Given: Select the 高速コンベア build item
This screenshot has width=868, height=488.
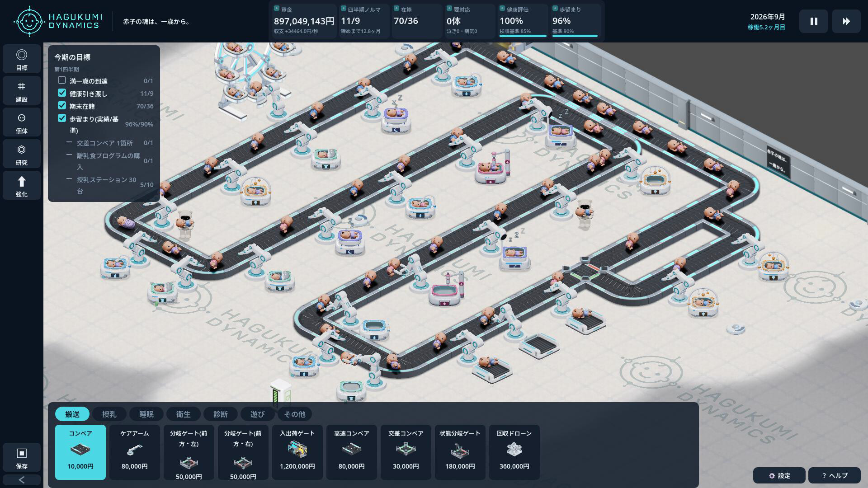Looking at the screenshot, I should click(352, 452).
